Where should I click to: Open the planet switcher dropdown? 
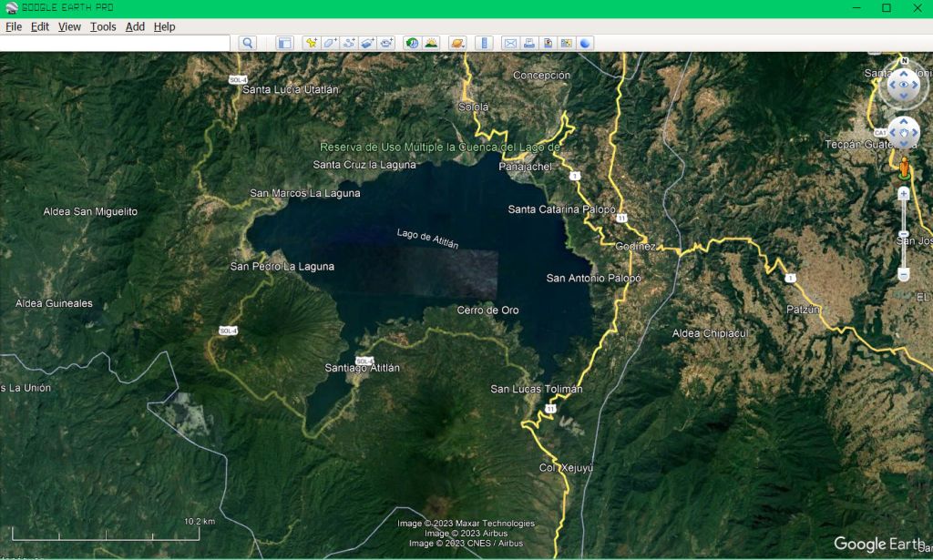pyautogui.click(x=457, y=43)
